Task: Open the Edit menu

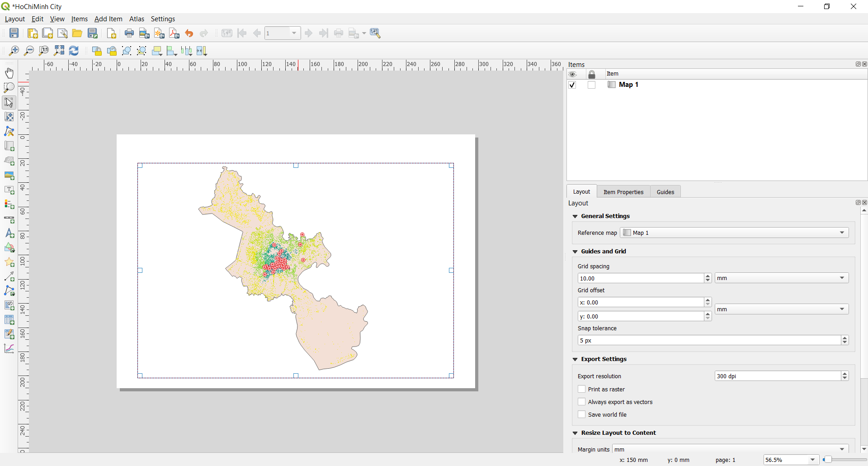Action: tap(38, 19)
